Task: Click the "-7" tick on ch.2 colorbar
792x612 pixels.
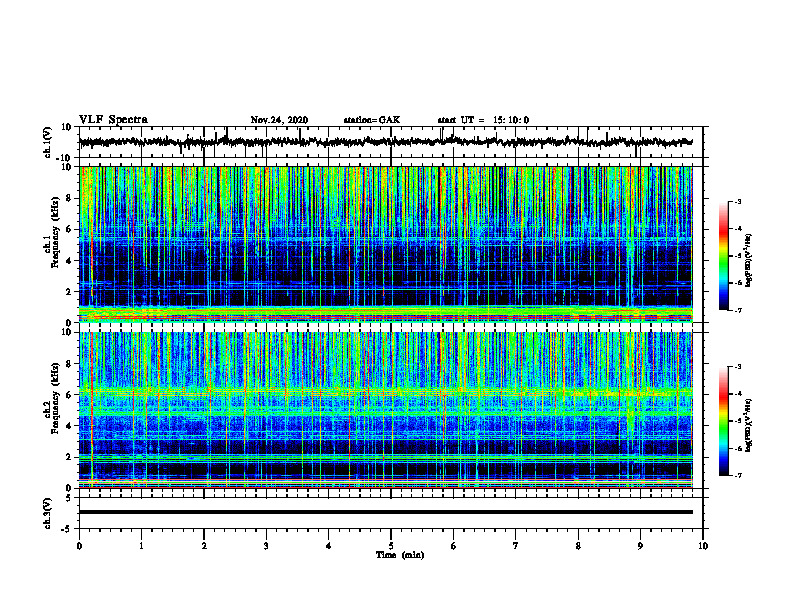Action: click(x=737, y=475)
